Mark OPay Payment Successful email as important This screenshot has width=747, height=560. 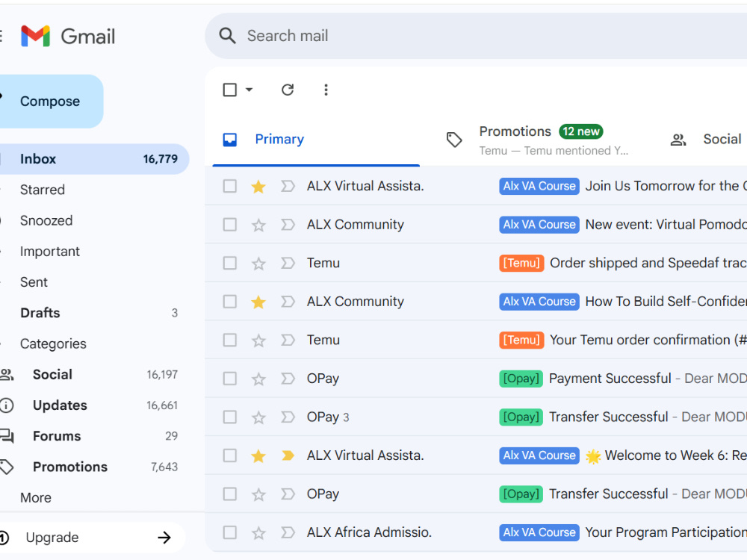[x=288, y=379]
